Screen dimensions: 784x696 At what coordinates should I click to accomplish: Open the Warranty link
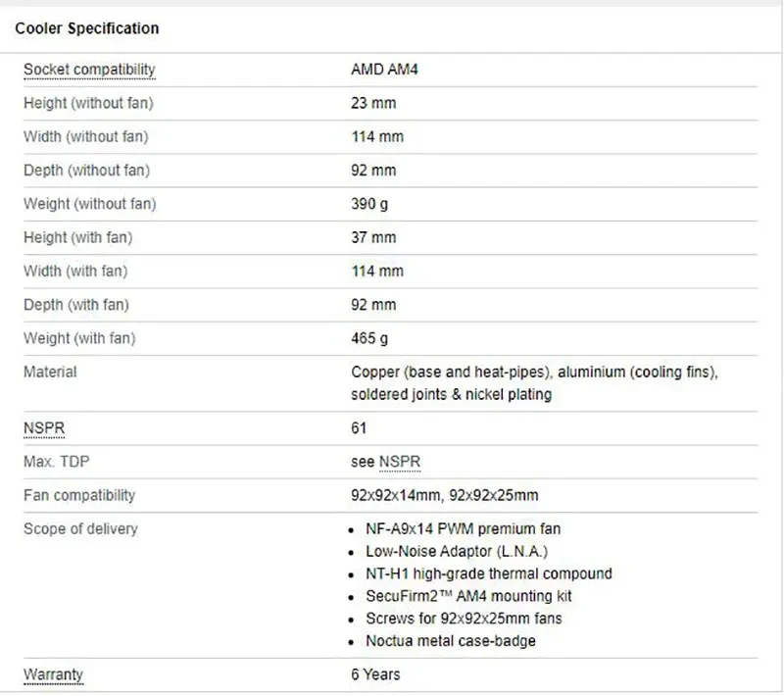click(x=53, y=674)
